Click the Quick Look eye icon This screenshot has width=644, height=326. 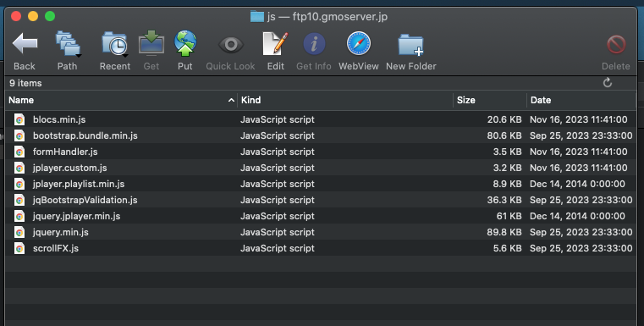coord(230,44)
